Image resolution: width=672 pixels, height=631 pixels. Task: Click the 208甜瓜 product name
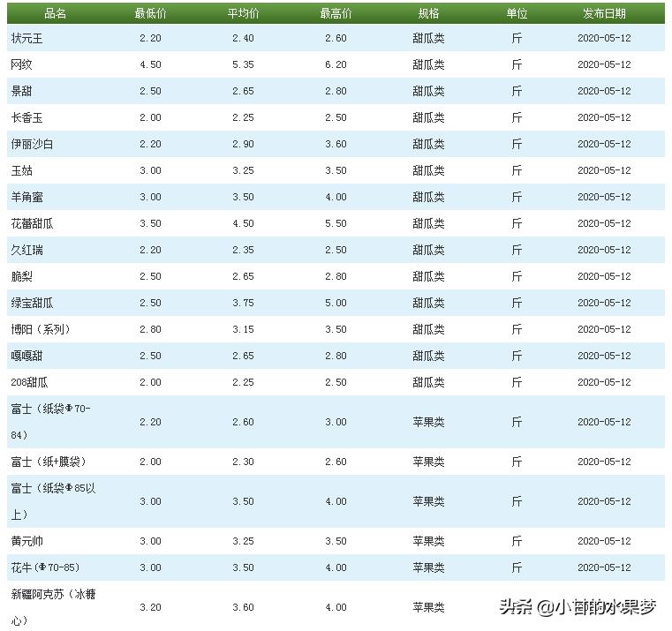[29, 383]
